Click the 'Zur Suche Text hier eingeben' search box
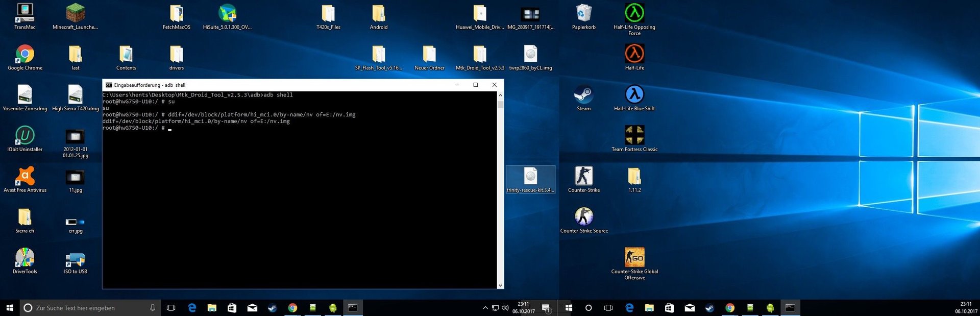Screen dimensions: 980x316 point(89,308)
